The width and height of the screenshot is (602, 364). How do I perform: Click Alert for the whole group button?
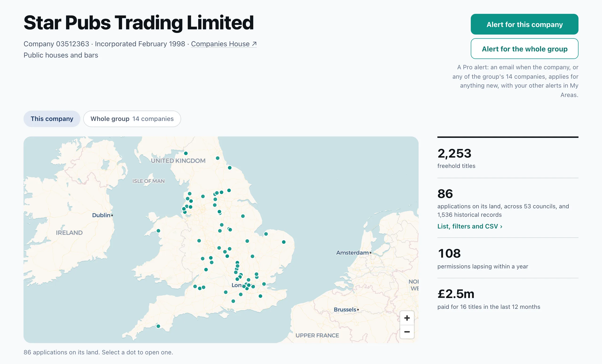tap(524, 49)
